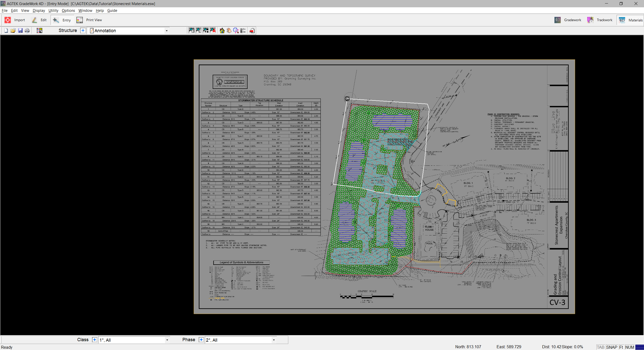
Task: Open the Utility menu
Action: (x=53, y=10)
